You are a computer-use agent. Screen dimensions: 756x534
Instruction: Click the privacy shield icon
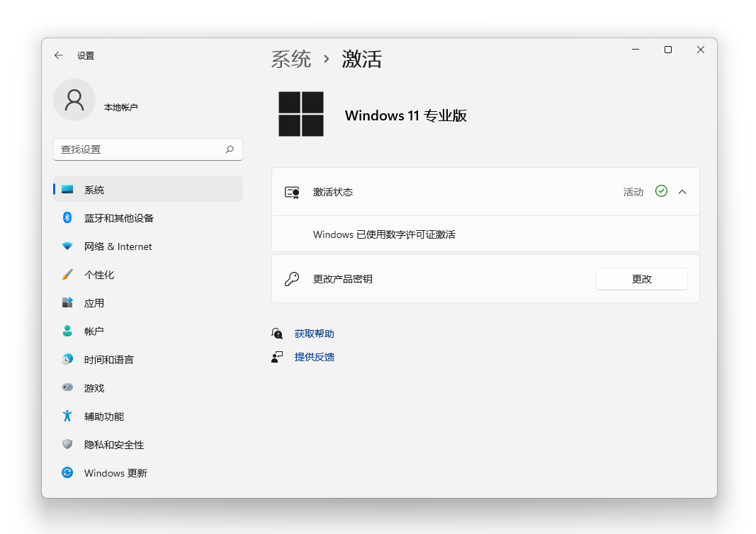coord(67,444)
